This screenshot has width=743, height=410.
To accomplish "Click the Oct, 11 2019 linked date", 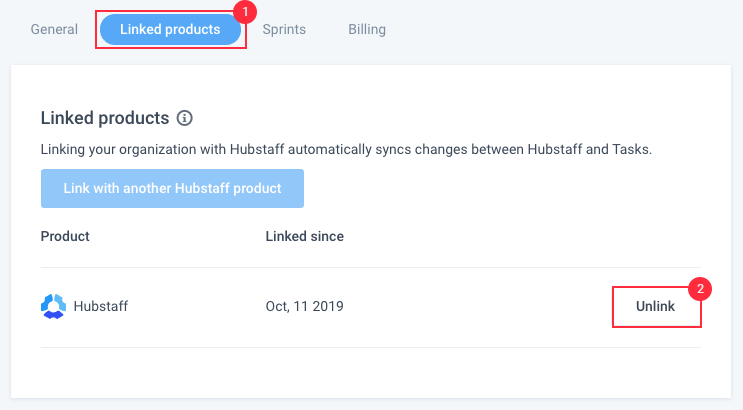I will (304, 306).
